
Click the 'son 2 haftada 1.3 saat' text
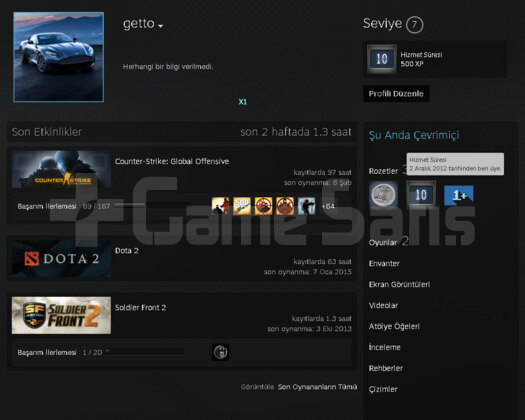point(296,132)
